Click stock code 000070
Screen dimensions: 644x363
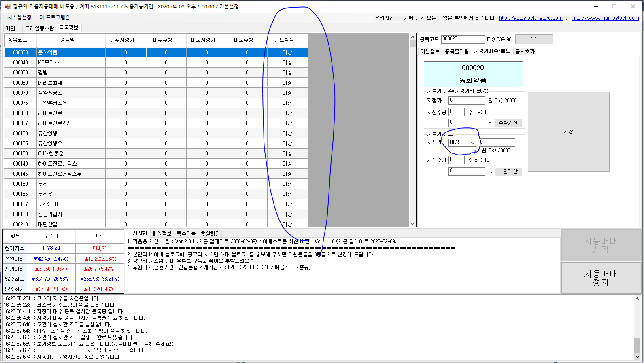pyautogui.click(x=21, y=93)
